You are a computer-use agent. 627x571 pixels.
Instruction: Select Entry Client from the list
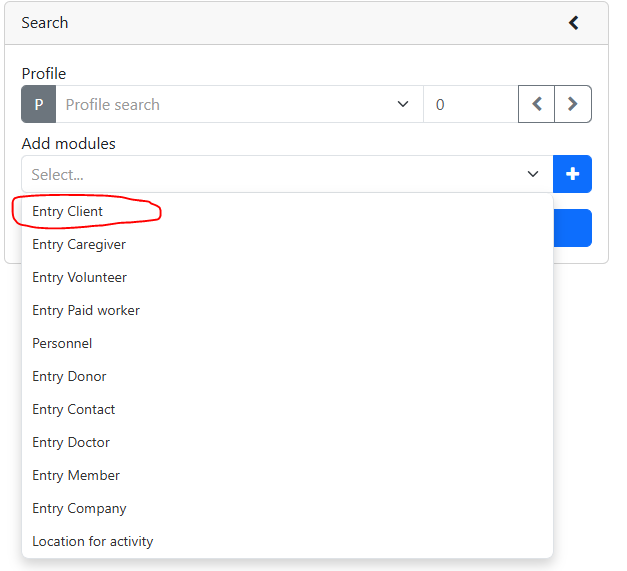68,212
